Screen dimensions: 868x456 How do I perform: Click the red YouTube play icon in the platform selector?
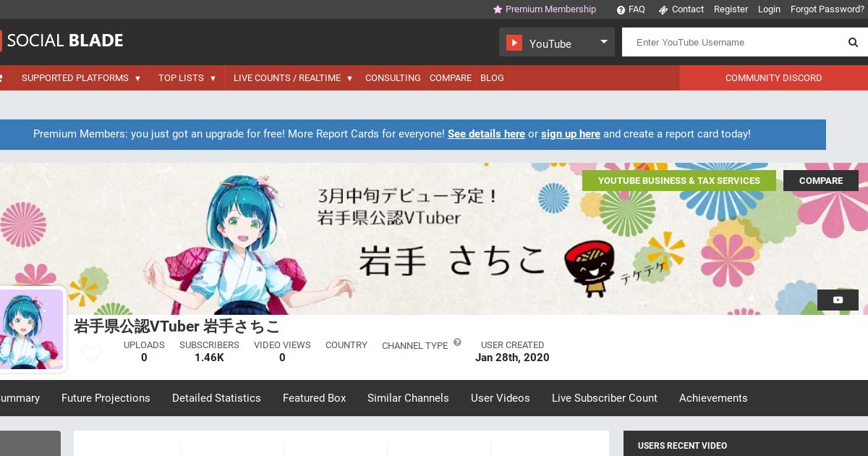[x=514, y=43]
